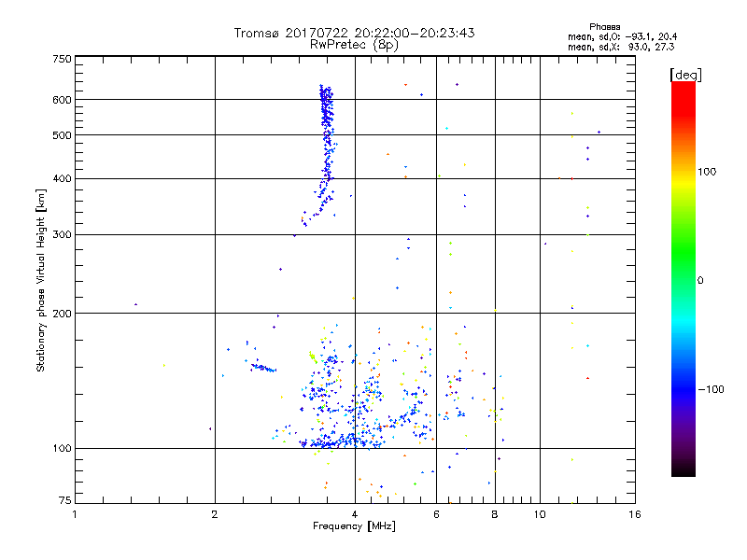Click the y-axis tick label '200'

[x=62, y=314]
